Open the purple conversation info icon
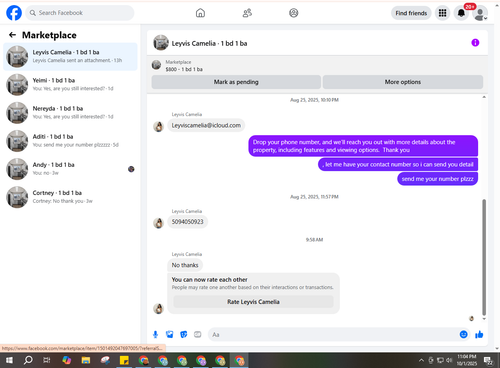Image resolution: width=500 pixels, height=368 pixels. tap(475, 43)
